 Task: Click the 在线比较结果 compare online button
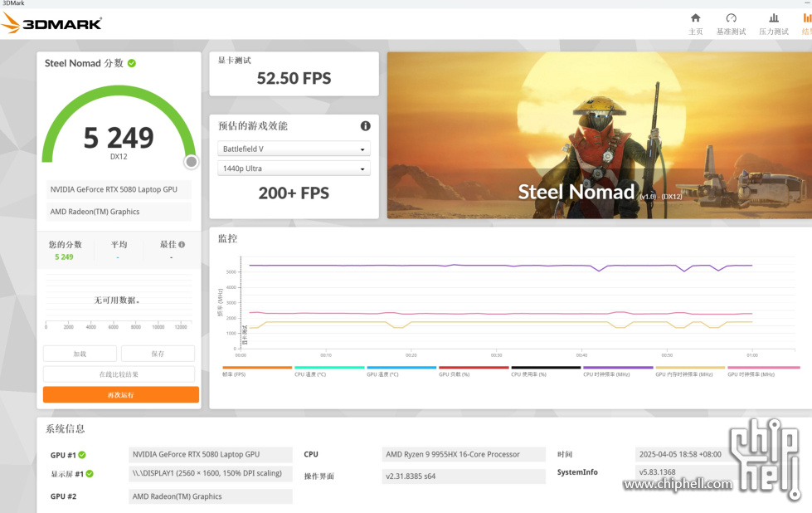[119, 374]
